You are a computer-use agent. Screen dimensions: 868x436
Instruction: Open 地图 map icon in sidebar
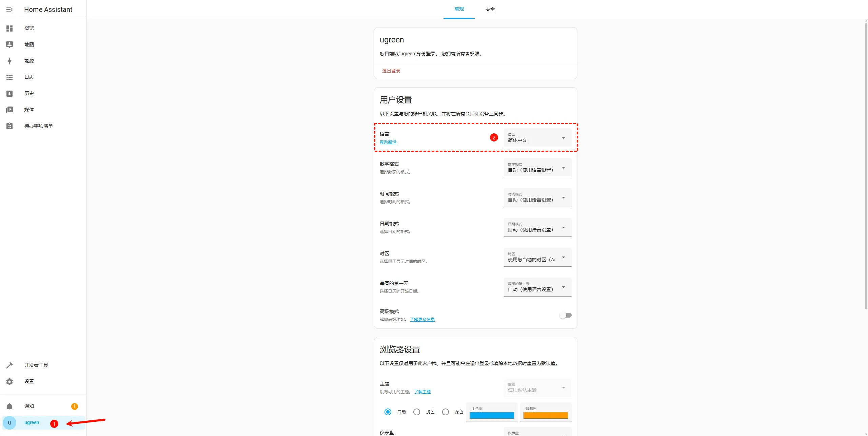[x=9, y=44]
